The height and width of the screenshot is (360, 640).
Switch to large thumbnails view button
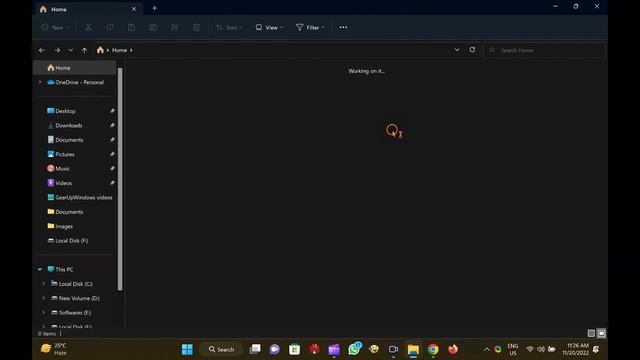click(x=602, y=333)
